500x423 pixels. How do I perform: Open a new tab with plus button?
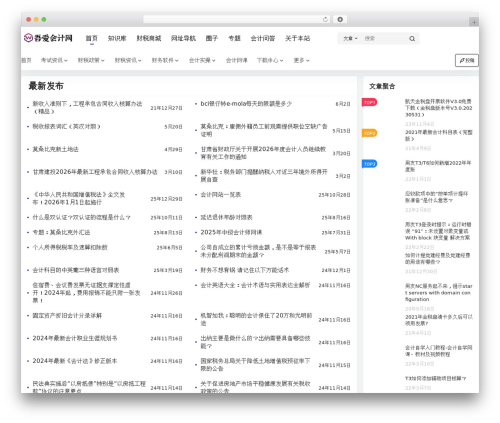(474, 22)
